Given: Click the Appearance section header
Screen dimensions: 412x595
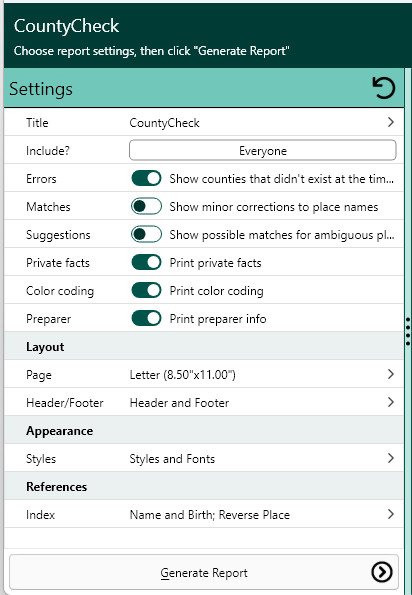Looking at the screenshot, I should tap(60, 431).
